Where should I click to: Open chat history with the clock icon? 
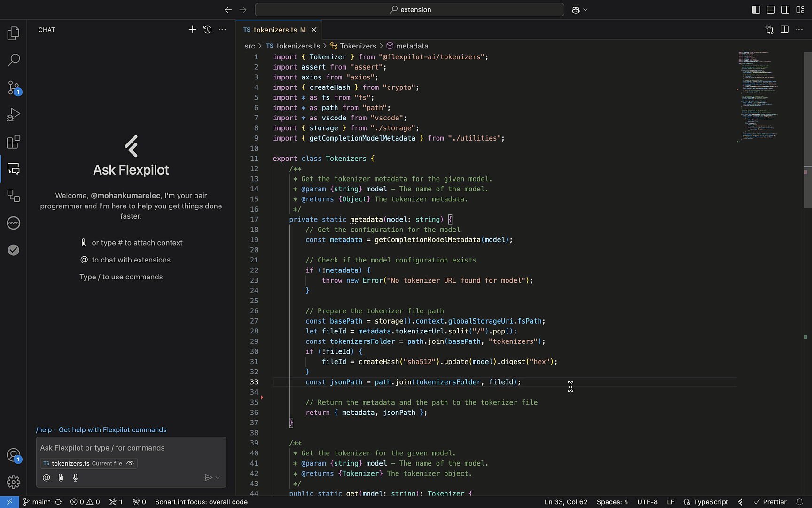(x=207, y=29)
